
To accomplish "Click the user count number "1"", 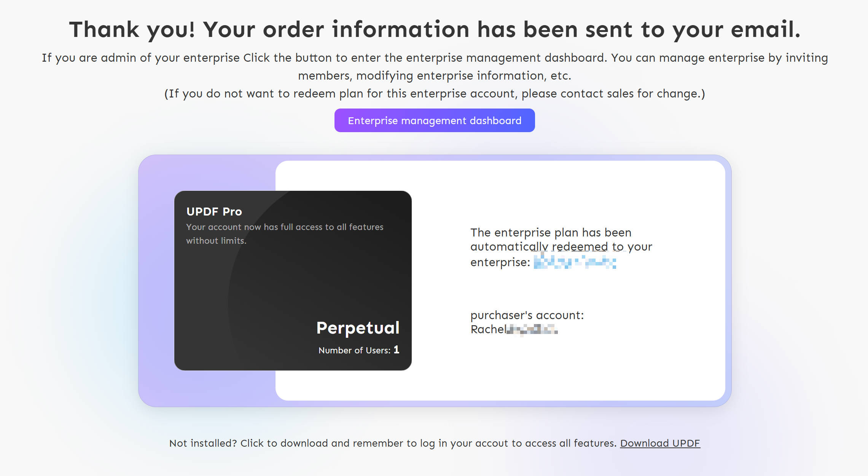I will pos(396,350).
